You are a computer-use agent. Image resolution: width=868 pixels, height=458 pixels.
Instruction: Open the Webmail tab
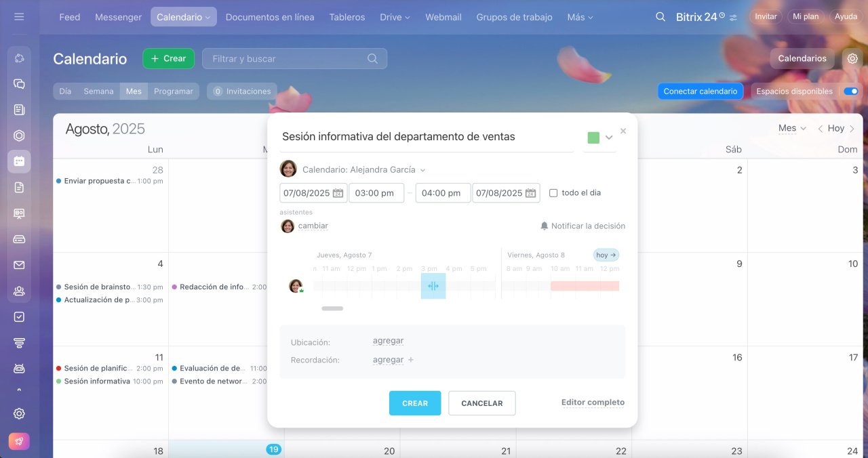(x=443, y=17)
